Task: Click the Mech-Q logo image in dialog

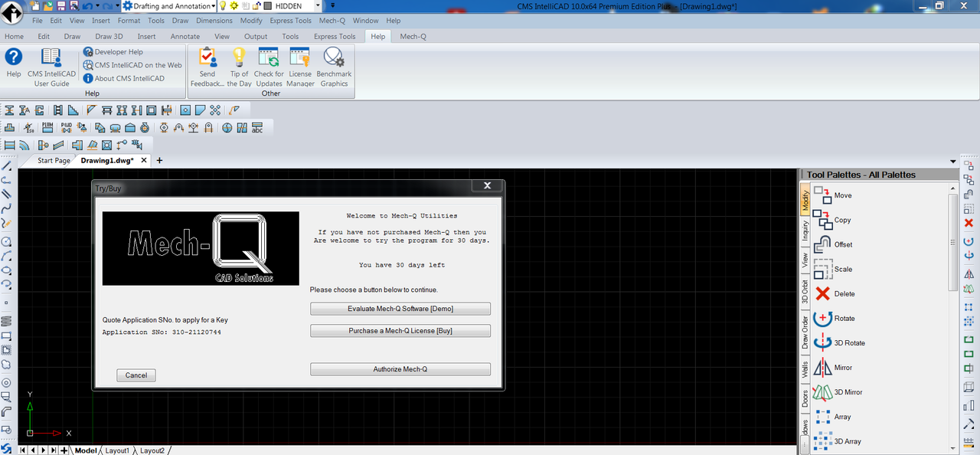Action: coord(201,248)
